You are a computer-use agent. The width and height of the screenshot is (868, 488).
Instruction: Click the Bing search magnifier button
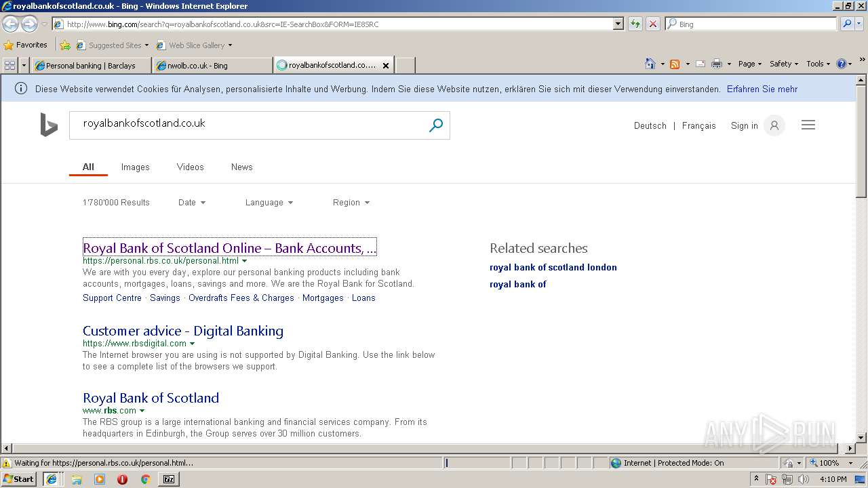(x=436, y=125)
